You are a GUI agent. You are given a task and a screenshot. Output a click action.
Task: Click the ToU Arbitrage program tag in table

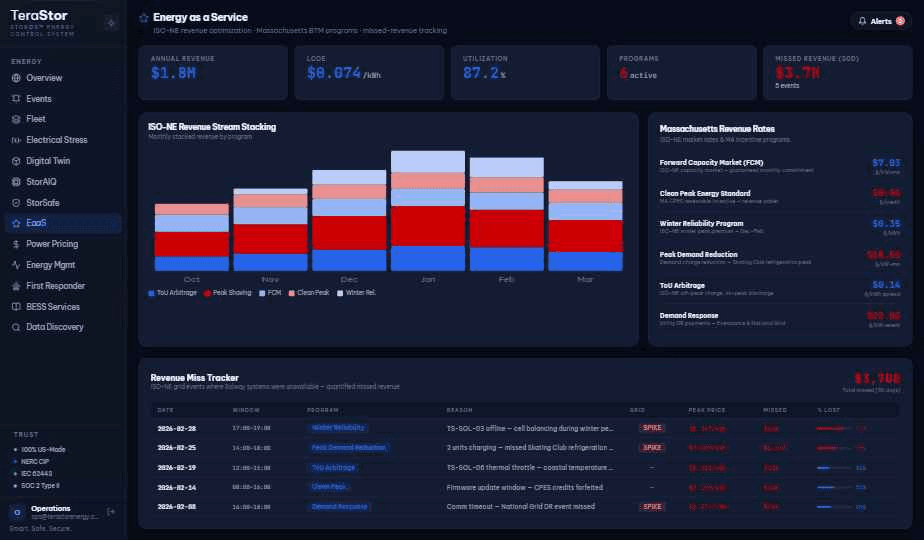tap(334, 467)
